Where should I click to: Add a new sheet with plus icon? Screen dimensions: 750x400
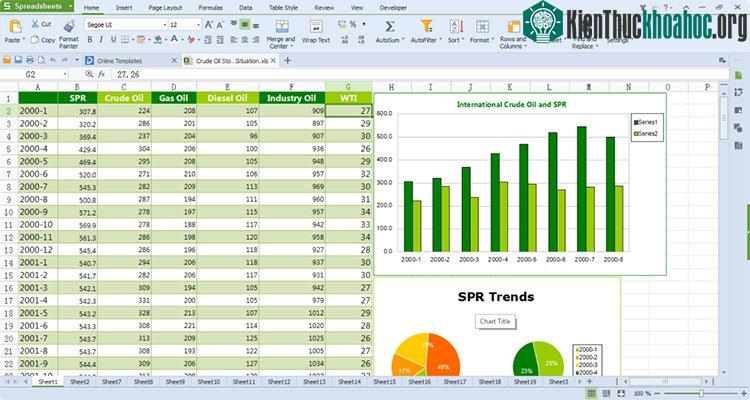[589, 381]
